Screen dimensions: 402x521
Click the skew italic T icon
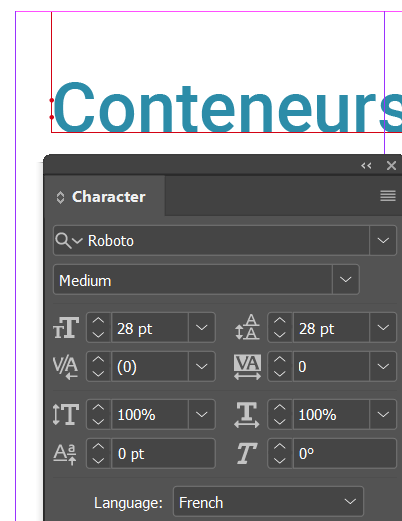pyautogui.click(x=247, y=453)
